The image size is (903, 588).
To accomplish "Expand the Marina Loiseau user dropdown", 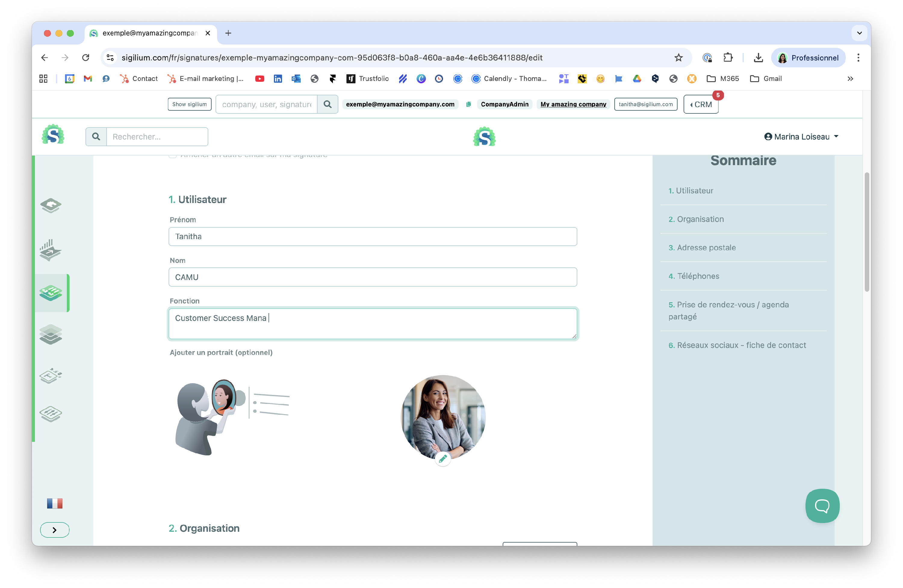I will [801, 137].
